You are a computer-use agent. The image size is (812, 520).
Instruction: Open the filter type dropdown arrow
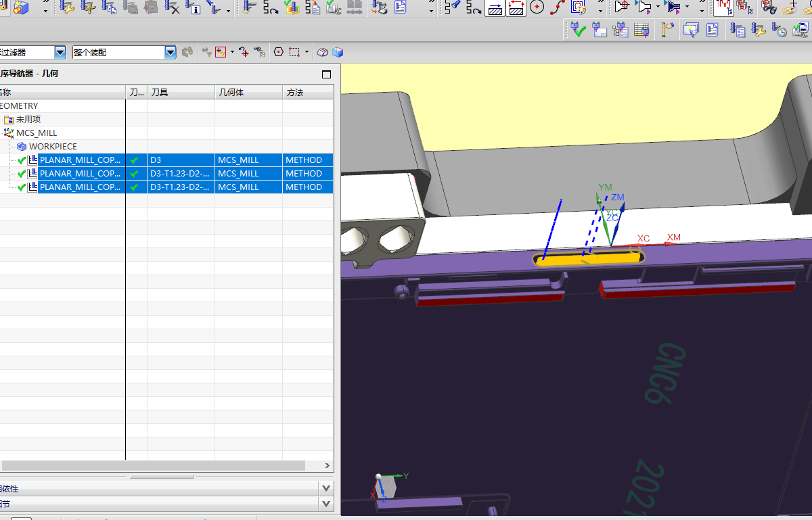click(60, 52)
